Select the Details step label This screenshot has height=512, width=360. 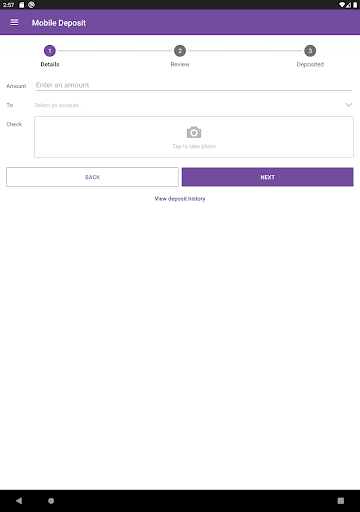pos(50,64)
